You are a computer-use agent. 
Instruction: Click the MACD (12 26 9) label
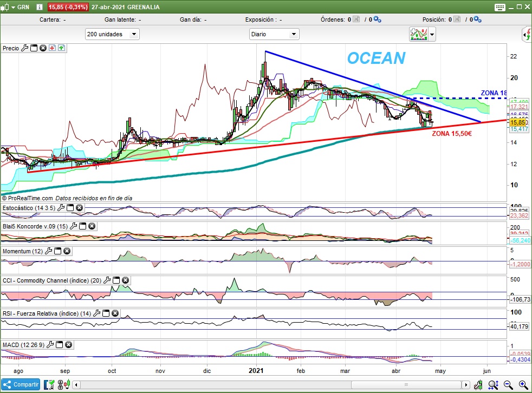pyautogui.click(x=23, y=345)
